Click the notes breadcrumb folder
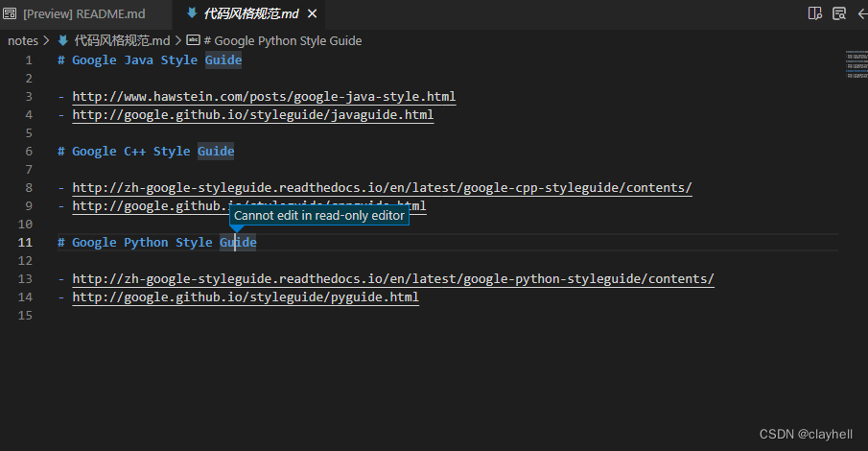Viewport: 868px width, 451px height. click(x=23, y=41)
